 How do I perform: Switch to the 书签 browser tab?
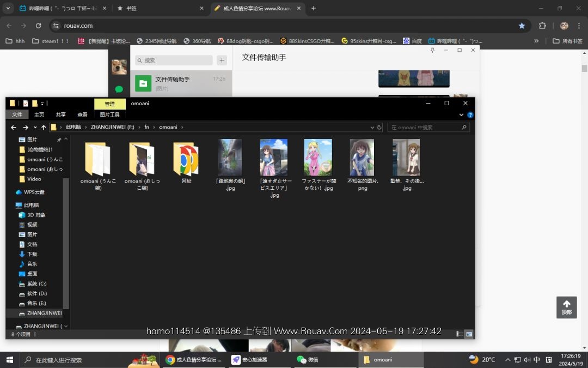point(158,8)
